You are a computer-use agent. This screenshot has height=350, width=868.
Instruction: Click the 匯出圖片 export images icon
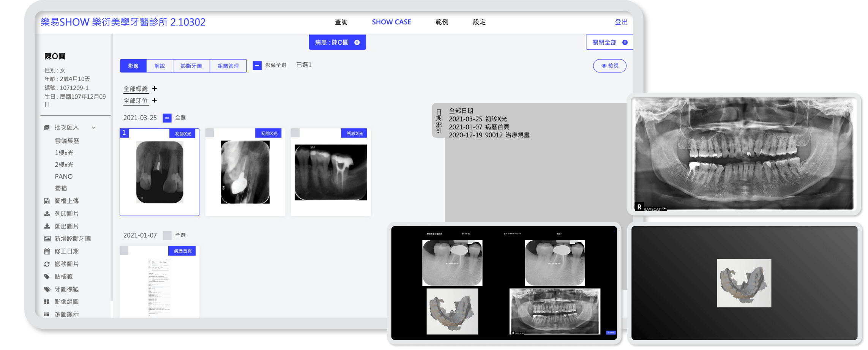pyautogui.click(x=66, y=225)
